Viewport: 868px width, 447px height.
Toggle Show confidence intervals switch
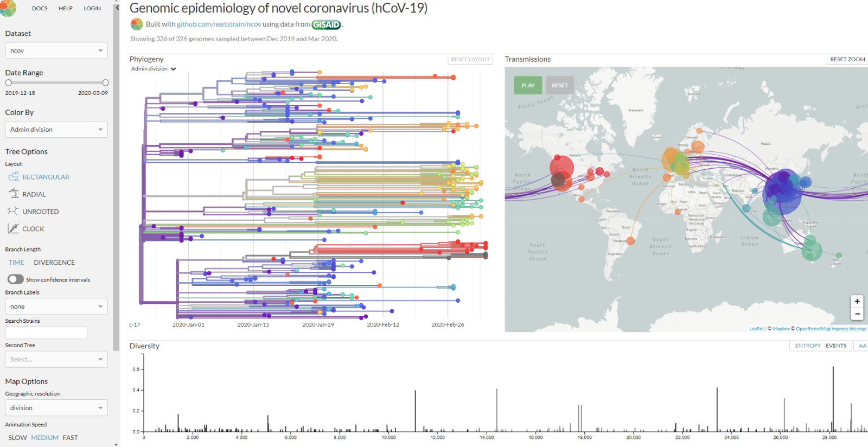point(16,279)
